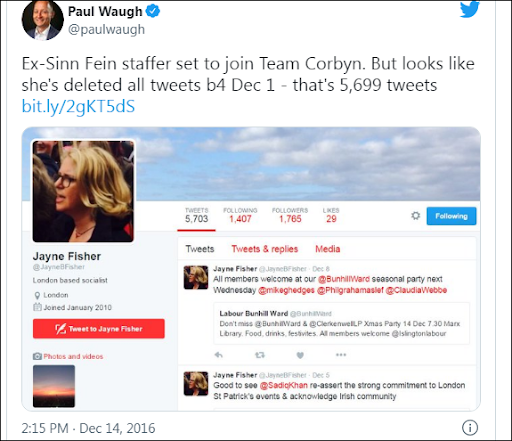Open the tweet info icon
This screenshot has height=441, width=512.
[470, 428]
